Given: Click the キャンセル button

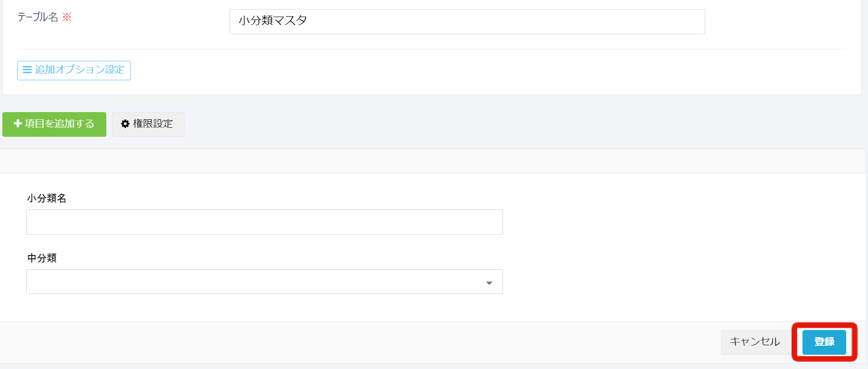Looking at the screenshot, I should (x=755, y=342).
